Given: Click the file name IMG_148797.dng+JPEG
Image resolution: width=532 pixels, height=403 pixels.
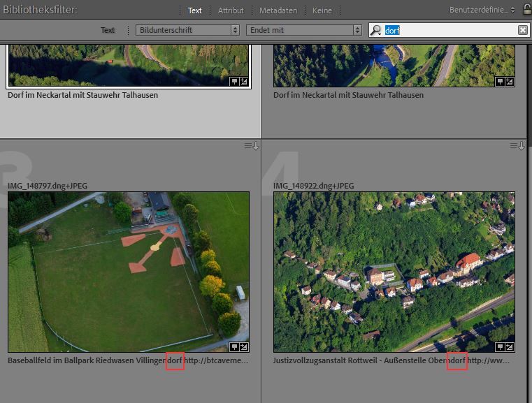Looking at the screenshot, I should pyautogui.click(x=48, y=186).
